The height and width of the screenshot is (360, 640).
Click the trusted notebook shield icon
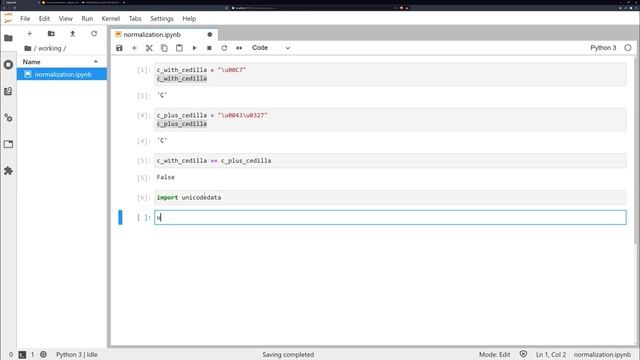(x=523, y=354)
